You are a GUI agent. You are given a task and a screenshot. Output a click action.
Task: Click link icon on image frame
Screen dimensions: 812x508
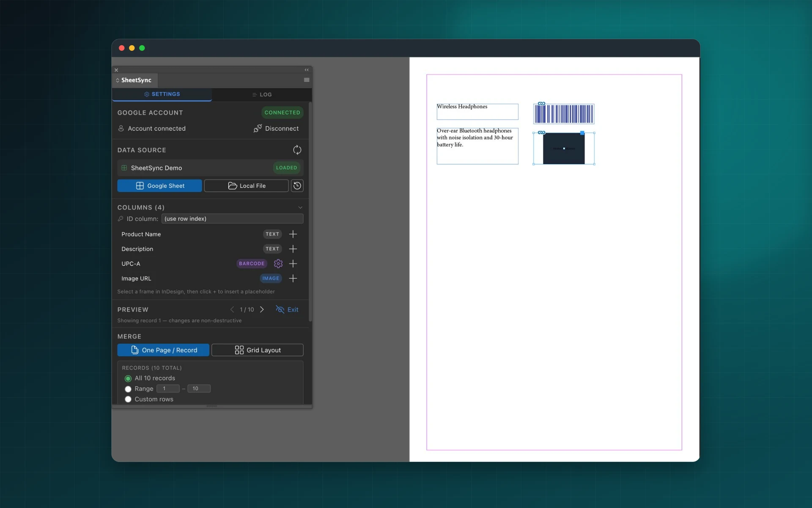[541, 133]
